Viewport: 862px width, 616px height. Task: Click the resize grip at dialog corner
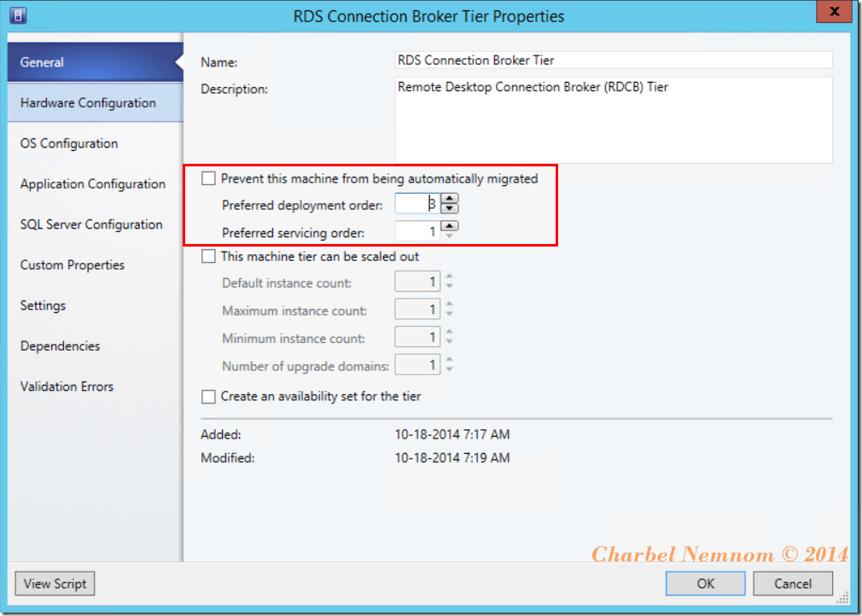(842, 598)
